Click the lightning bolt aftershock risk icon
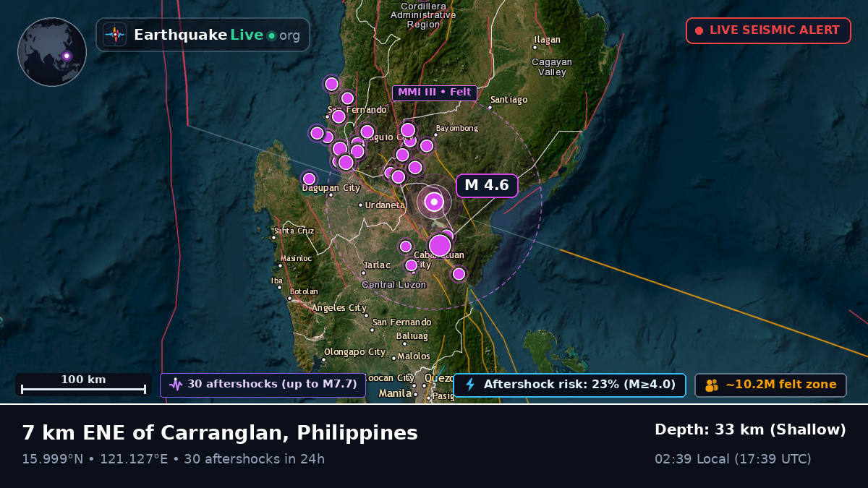Screen dimensions: 868x488 pos(470,385)
